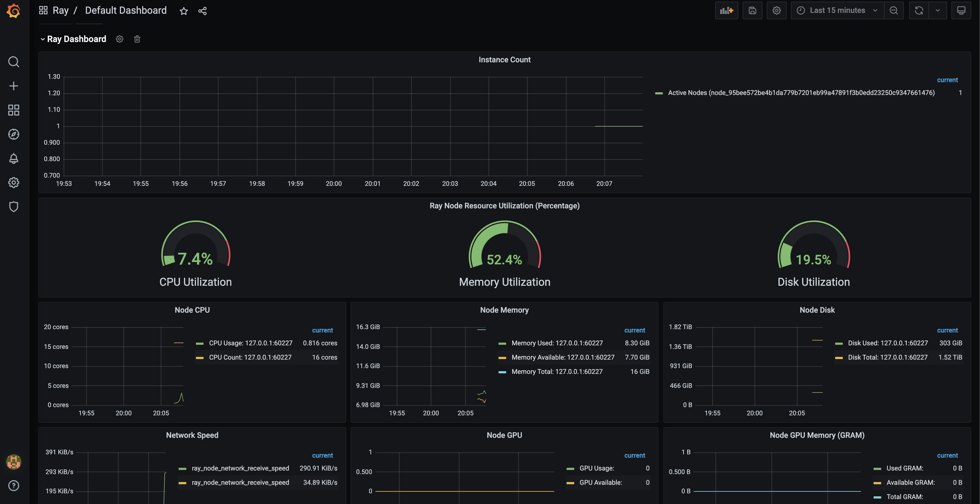Click the Create plus icon in sidebar
Image resolution: width=980 pixels, height=504 pixels.
click(14, 86)
